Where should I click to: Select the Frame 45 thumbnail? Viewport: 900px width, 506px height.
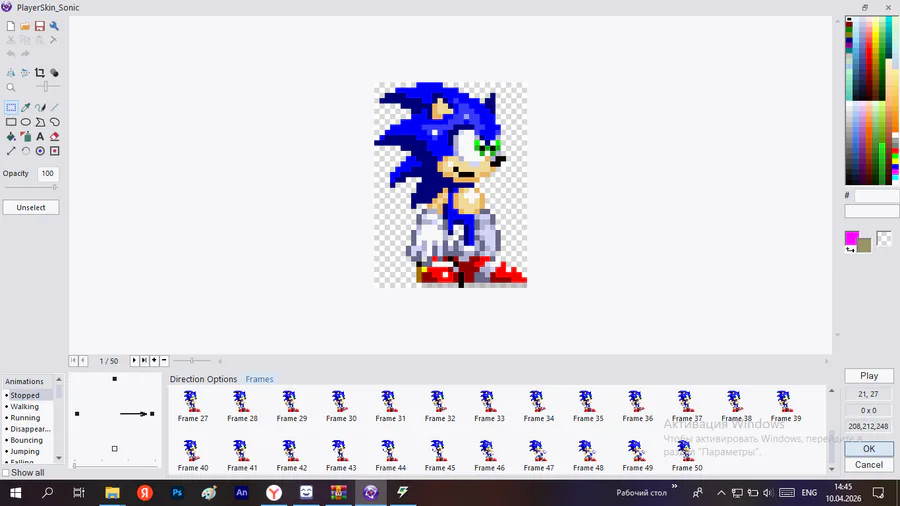click(440, 456)
